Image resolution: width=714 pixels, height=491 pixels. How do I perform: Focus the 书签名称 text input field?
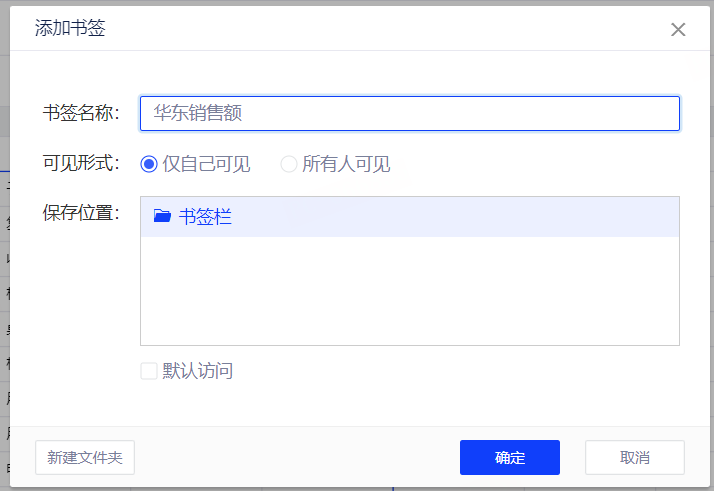coord(410,113)
